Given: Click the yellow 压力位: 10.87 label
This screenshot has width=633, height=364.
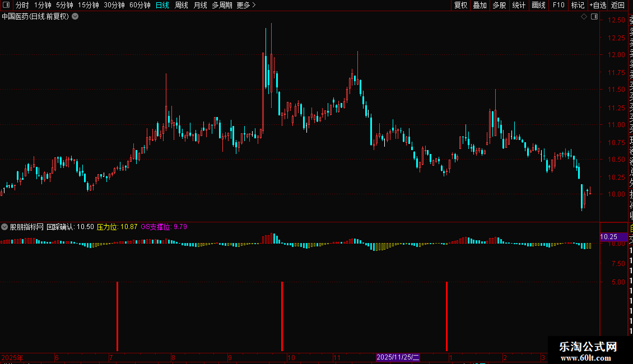Looking at the screenshot, I should click(117, 227).
